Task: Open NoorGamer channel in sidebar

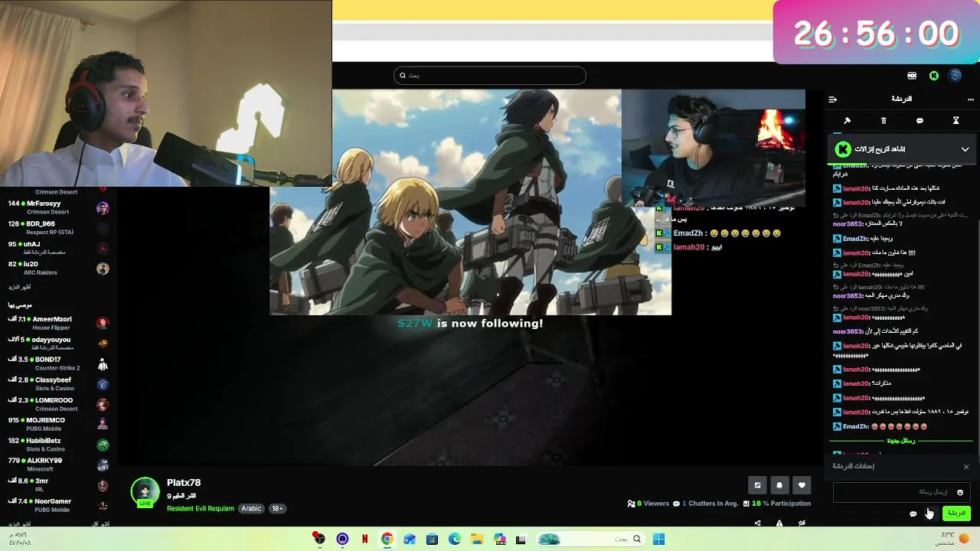Action: (58, 505)
